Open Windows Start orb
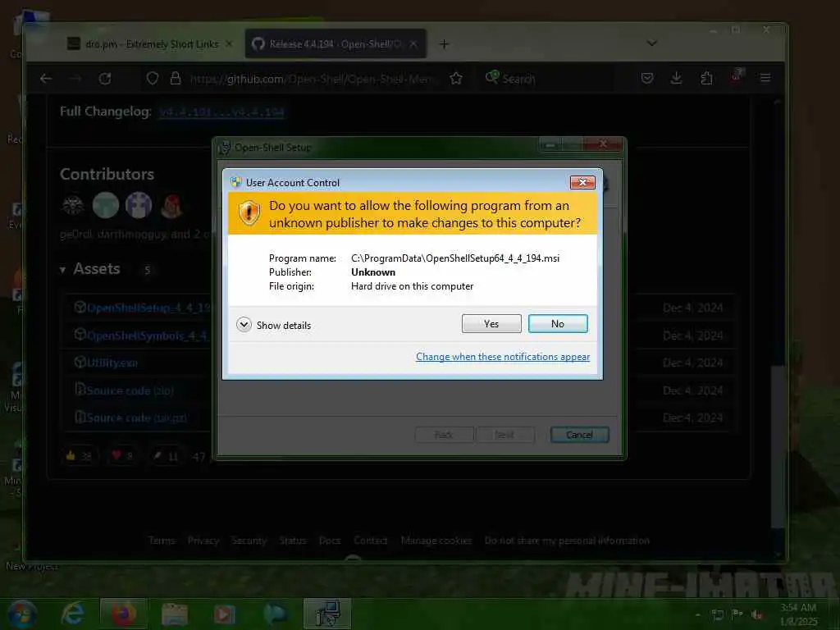 pos(21,614)
